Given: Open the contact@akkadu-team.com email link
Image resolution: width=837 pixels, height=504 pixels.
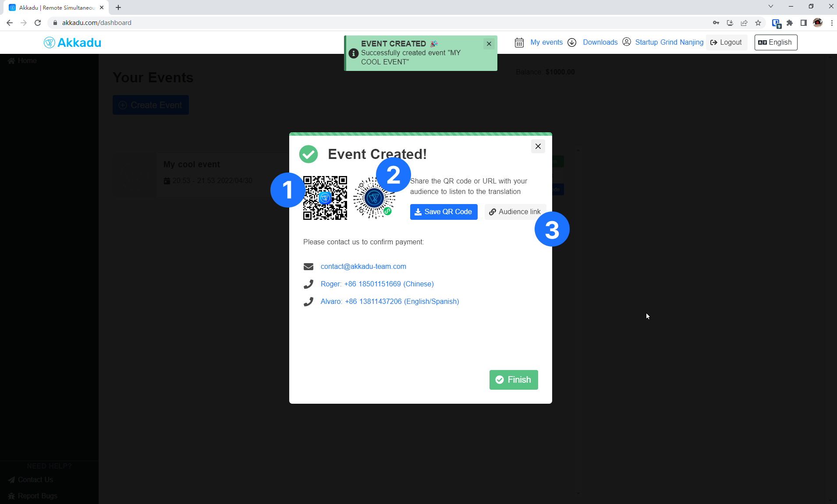Looking at the screenshot, I should coord(363,266).
